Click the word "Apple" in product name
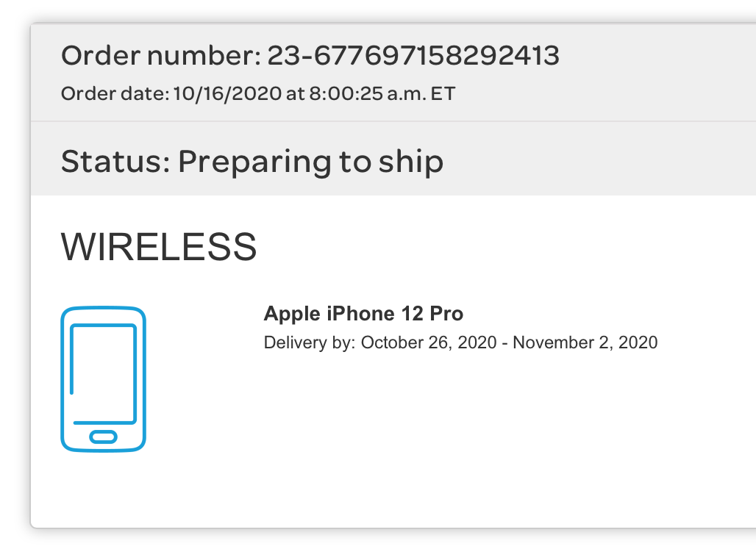The image size is (756, 560). (292, 315)
